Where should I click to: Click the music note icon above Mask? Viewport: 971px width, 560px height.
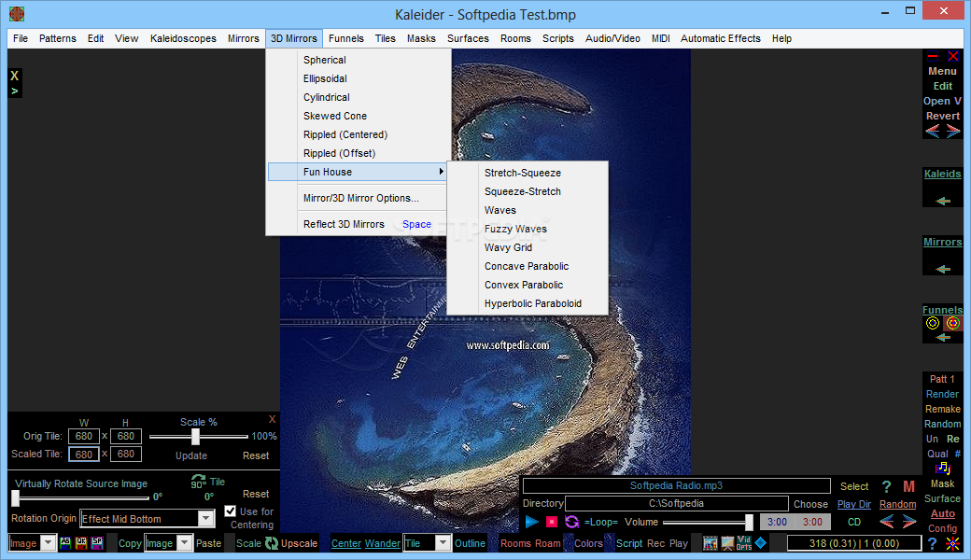pos(942,469)
